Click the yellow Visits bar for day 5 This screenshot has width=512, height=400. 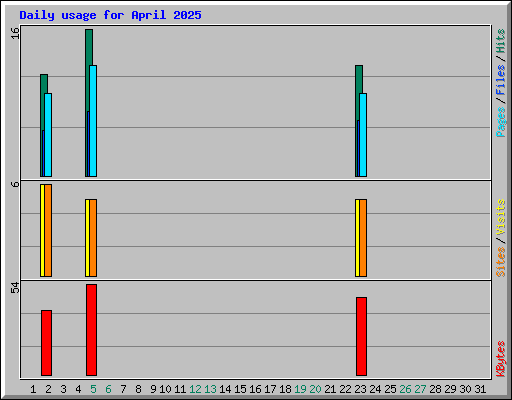click(x=87, y=238)
